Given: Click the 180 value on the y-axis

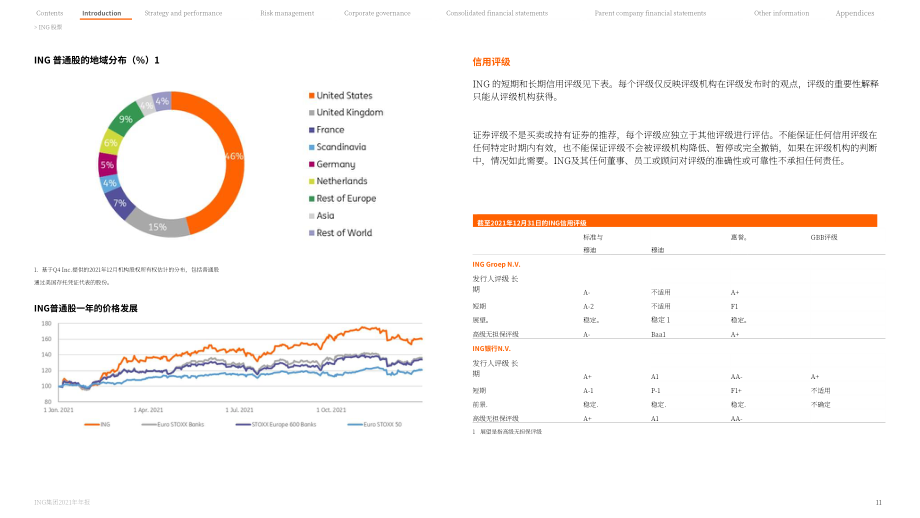Looking at the screenshot, I should [x=46, y=324].
